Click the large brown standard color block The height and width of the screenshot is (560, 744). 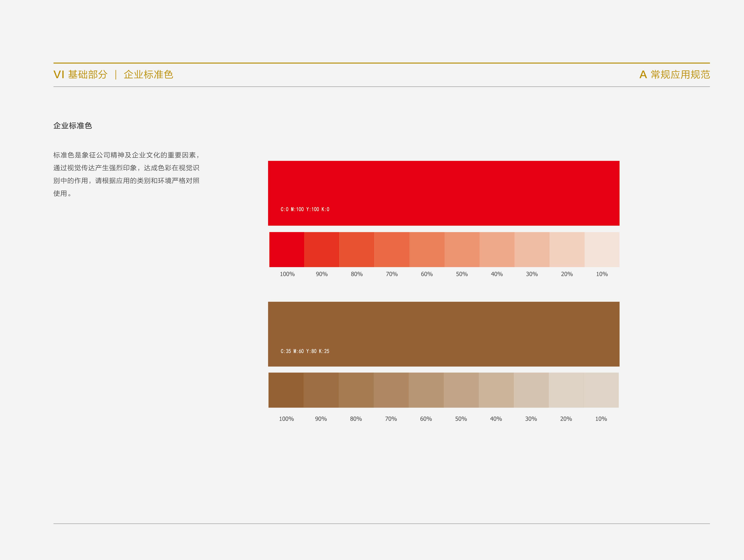point(443,329)
